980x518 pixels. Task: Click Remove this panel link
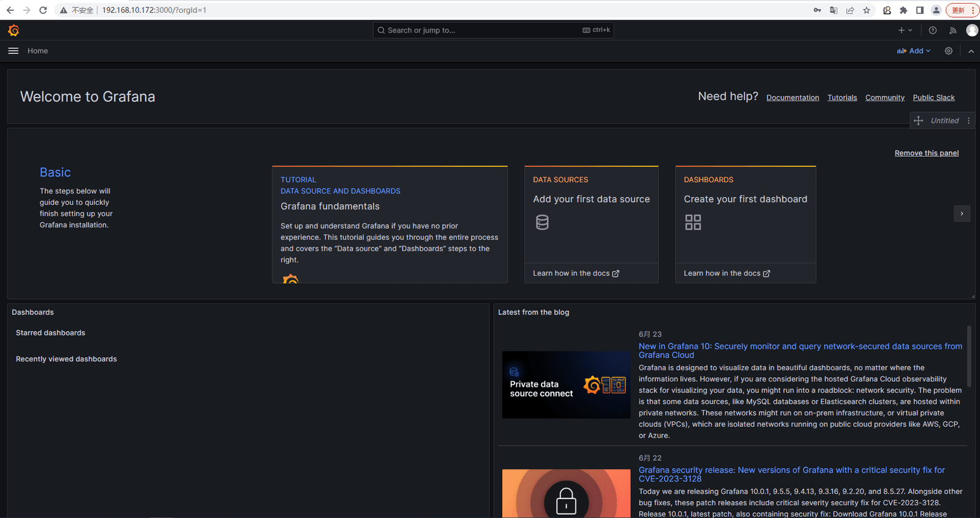click(927, 153)
